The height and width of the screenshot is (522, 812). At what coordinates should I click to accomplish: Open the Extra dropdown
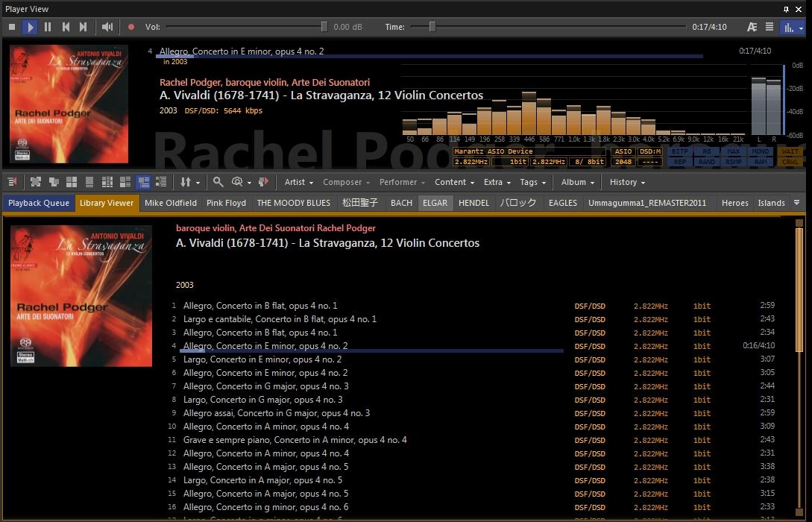click(x=497, y=182)
